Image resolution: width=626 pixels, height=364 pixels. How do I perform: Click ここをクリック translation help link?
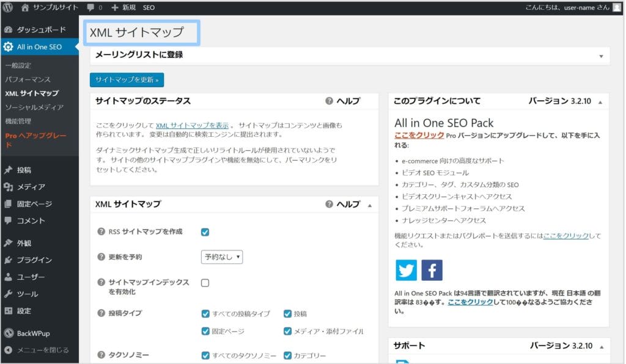pyautogui.click(x=470, y=302)
